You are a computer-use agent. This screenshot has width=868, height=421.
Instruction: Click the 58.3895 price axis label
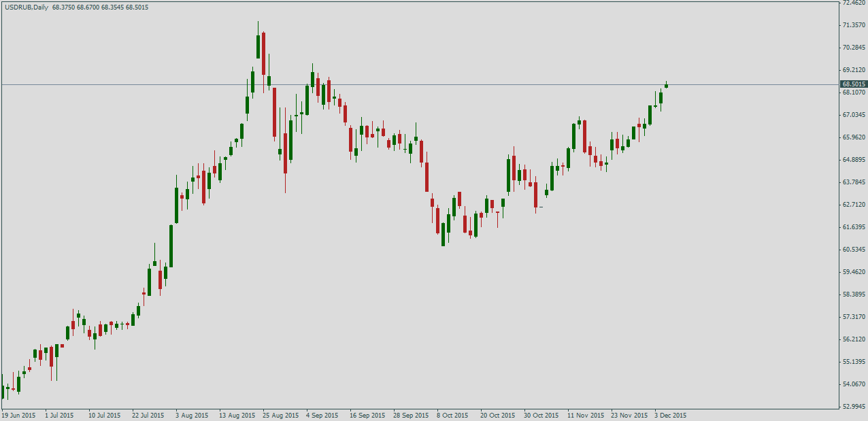click(x=853, y=294)
